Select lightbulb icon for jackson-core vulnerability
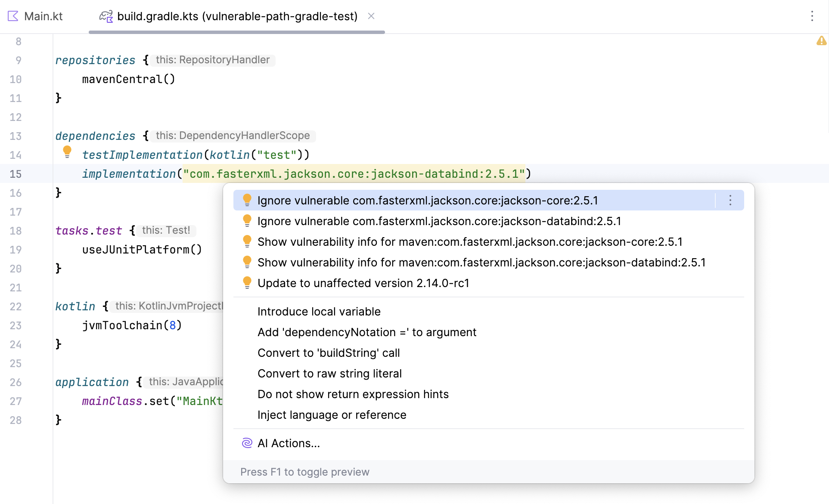The height and width of the screenshot is (504, 829). click(246, 201)
